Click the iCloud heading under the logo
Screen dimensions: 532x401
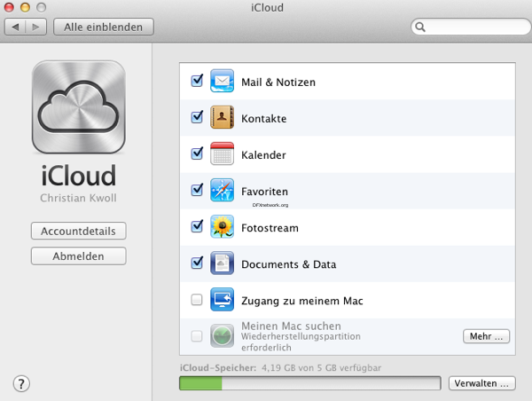[79, 176]
